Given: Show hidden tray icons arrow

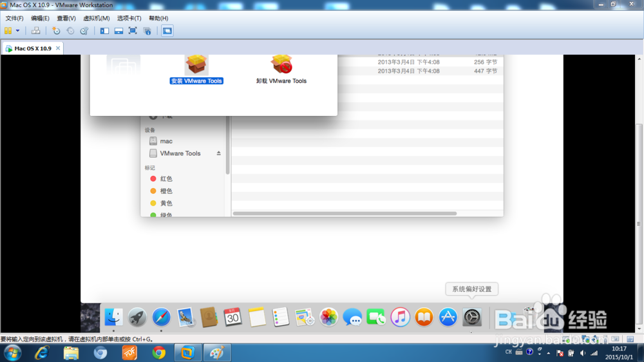Looking at the screenshot, I should [x=549, y=353].
